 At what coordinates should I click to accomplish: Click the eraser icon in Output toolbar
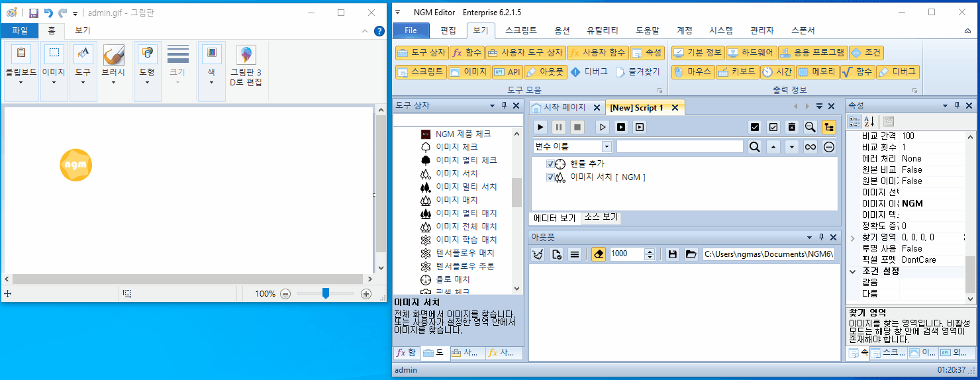click(x=599, y=254)
